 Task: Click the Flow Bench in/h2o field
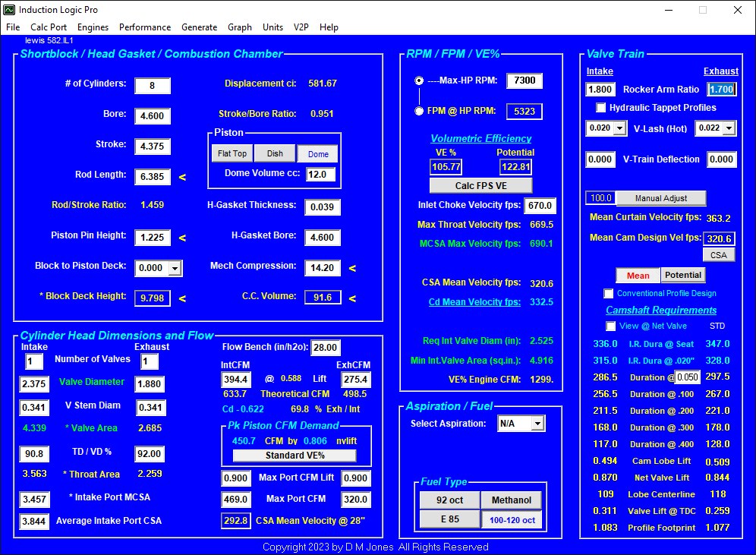coord(326,347)
